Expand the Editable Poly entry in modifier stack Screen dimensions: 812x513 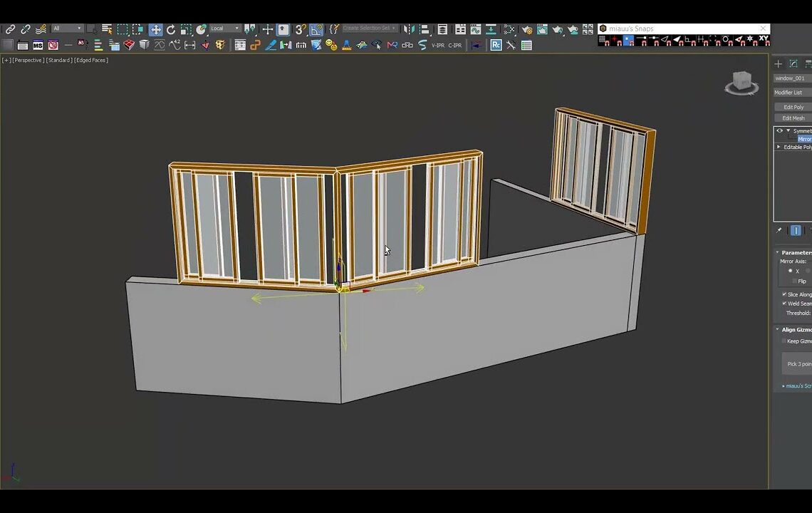pyautogui.click(x=778, y=147)
